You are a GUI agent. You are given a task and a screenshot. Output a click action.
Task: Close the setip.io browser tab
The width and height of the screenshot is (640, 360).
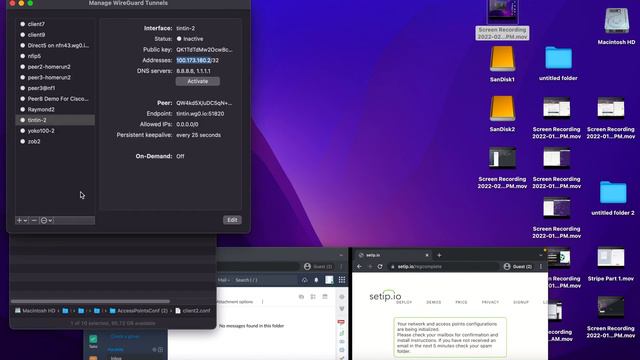pyautogui.click(x=427, y=255)
